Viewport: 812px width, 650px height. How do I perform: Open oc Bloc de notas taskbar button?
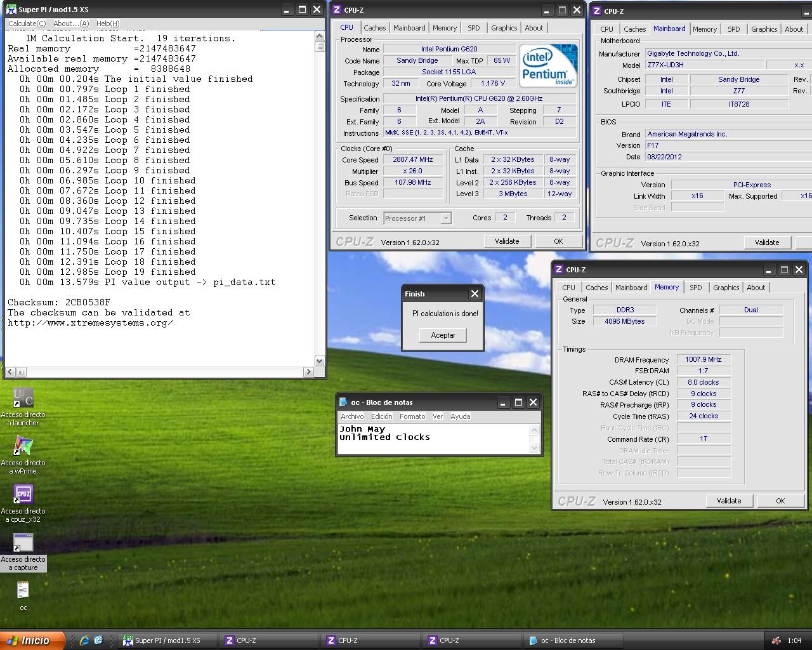coord(574,640)
